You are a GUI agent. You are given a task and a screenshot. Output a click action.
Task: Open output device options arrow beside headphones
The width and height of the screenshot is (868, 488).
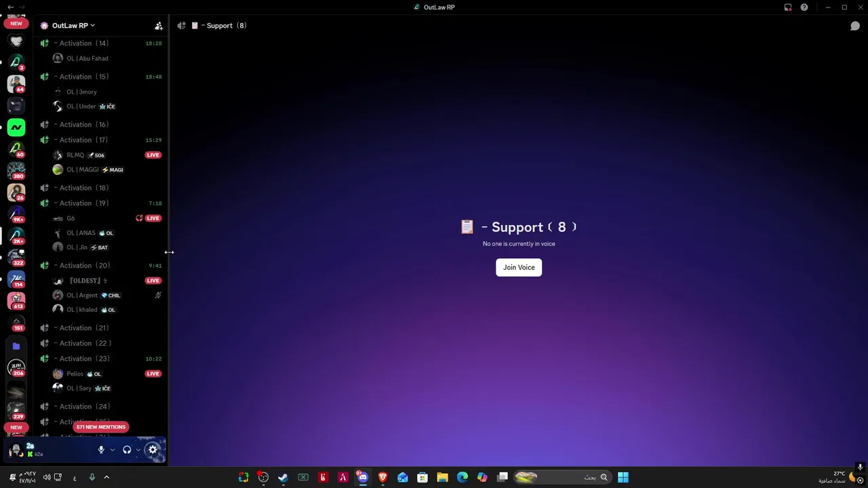138,449
